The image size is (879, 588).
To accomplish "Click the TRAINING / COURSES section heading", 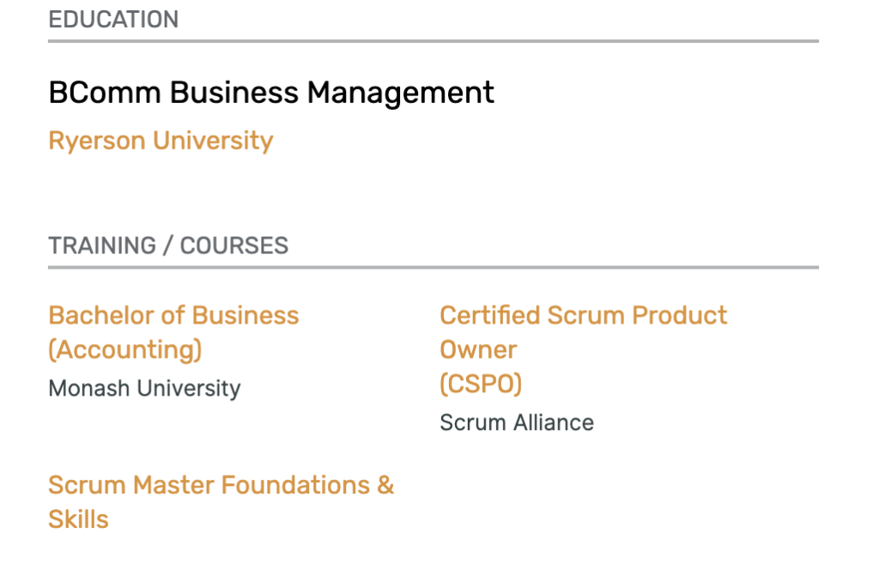I will click(168, 246).
